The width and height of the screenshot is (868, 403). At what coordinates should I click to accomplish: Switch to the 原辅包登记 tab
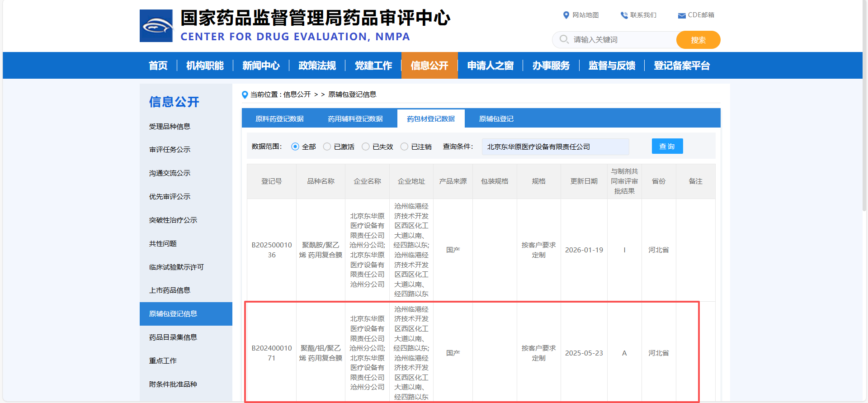(x=496, y=119)
